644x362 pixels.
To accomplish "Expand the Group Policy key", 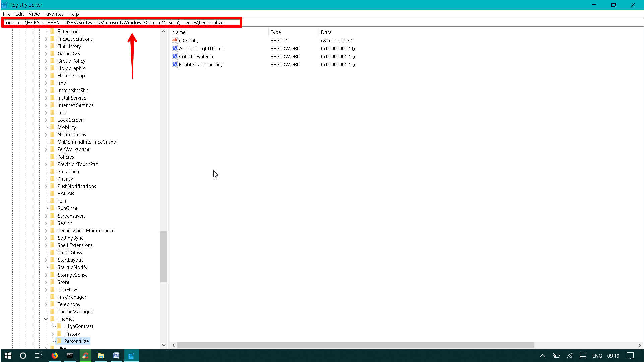I will coord(46,61).
